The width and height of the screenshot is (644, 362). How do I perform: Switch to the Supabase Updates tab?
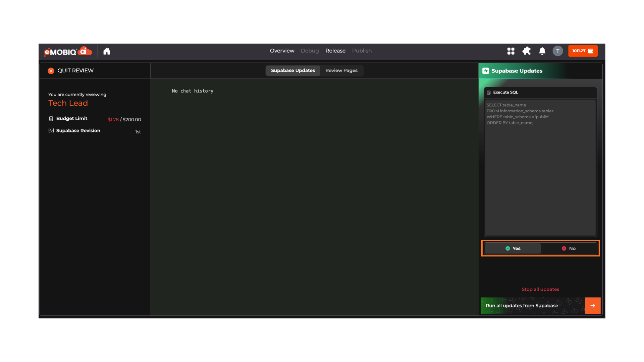point(293,70)
